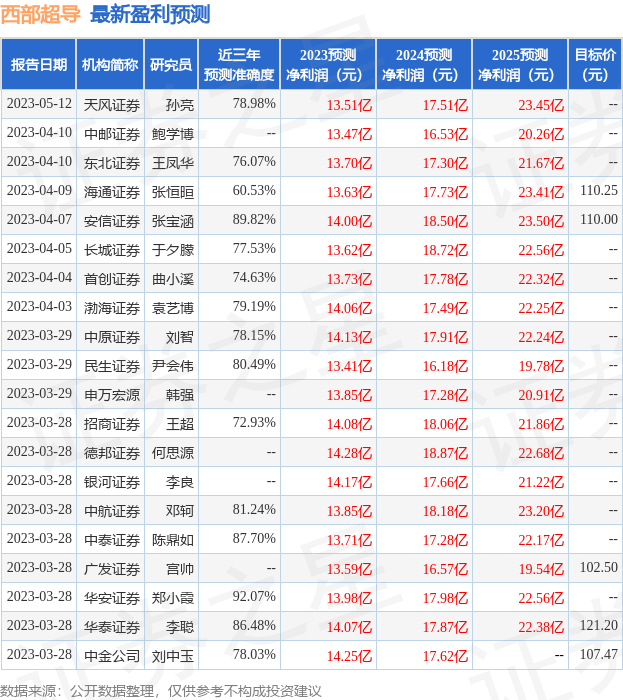Click target price 121.20
The width and height of the screenshot is (623, 700).
tap(599, 626)
